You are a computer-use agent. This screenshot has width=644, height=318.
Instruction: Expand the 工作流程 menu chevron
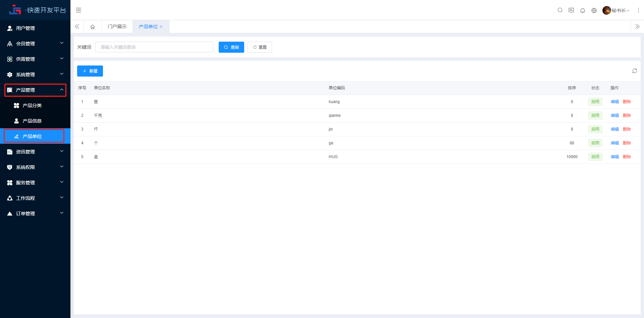[x=62, y=197]
